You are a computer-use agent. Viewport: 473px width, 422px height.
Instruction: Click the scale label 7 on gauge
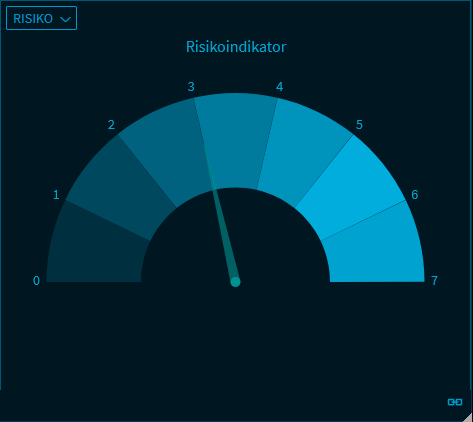(x=434, y=281)
